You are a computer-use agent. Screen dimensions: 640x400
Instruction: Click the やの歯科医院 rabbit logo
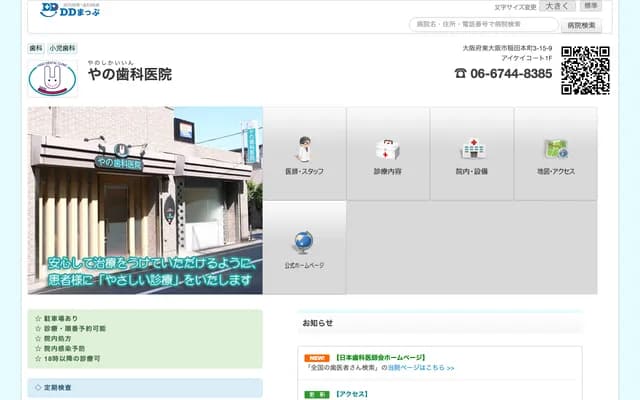[x=52, y=76]
